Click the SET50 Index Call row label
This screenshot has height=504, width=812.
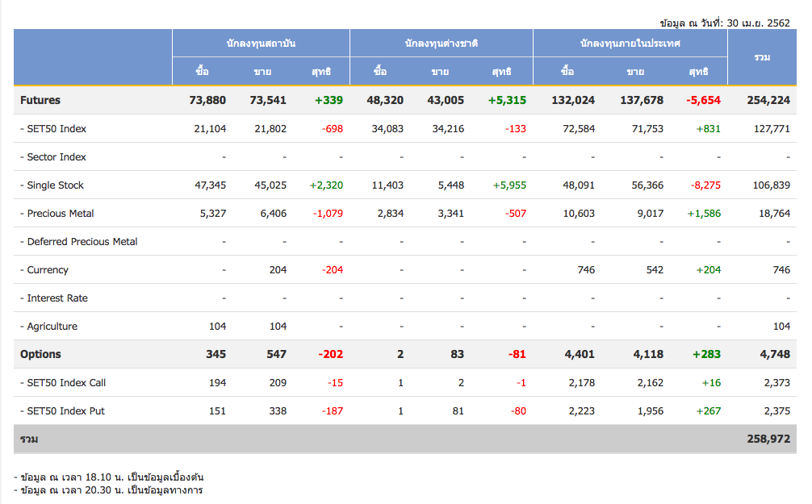[x=63, y=383]
